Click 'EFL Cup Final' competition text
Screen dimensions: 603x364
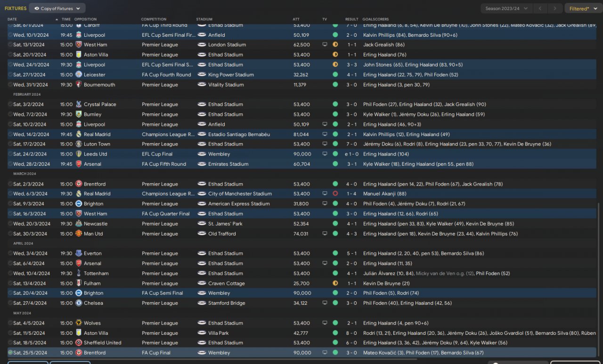(157, 154)
